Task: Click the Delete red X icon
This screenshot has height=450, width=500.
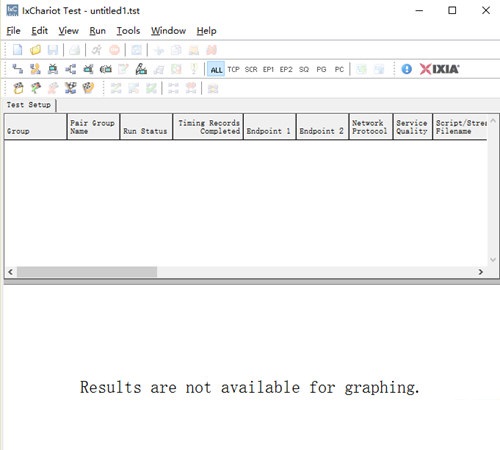Action: (x=211, y=50)
